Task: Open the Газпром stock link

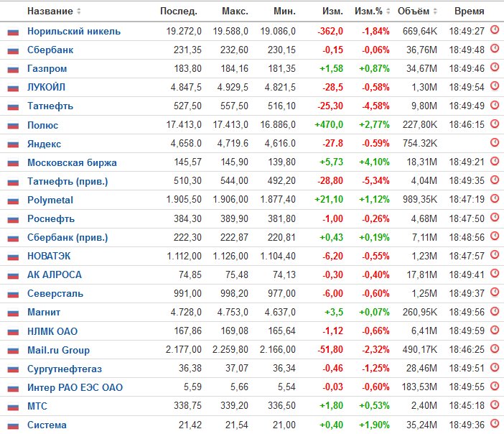Action: [x=47, y=68]
